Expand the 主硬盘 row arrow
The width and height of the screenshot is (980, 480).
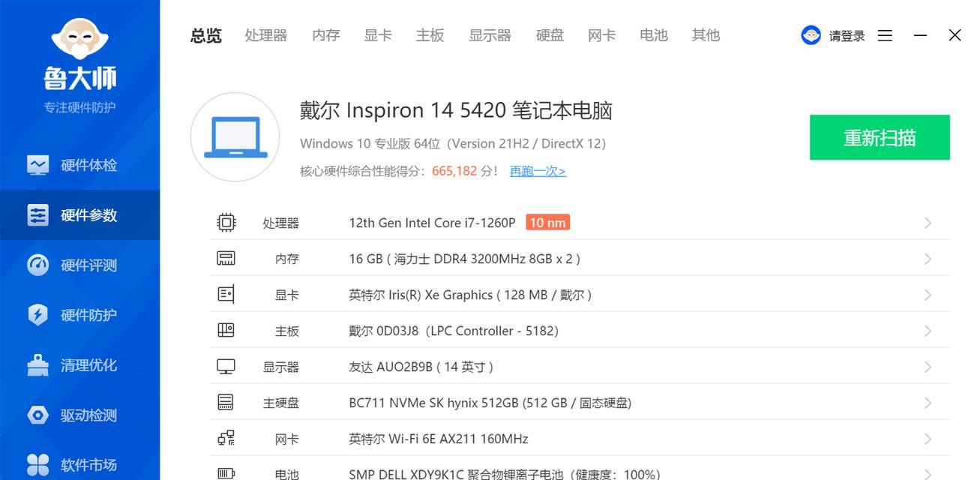pyautogui.click(x=928, y=403)
